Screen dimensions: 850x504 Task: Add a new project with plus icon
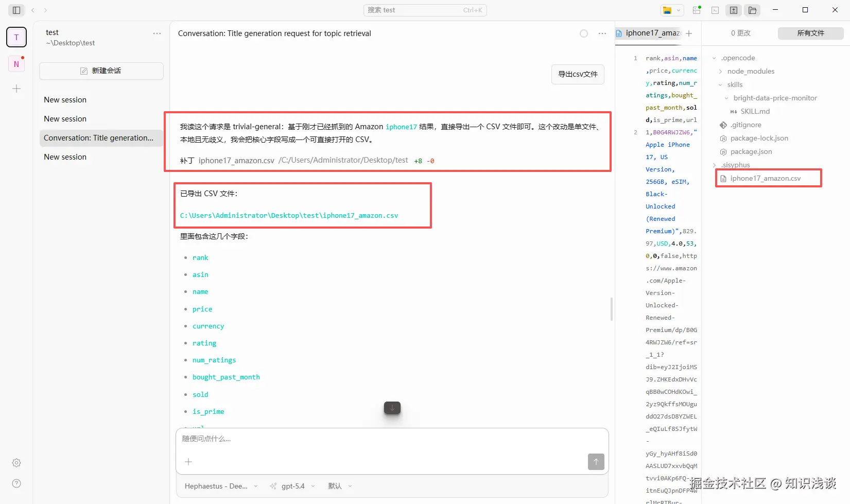point(16,89)
